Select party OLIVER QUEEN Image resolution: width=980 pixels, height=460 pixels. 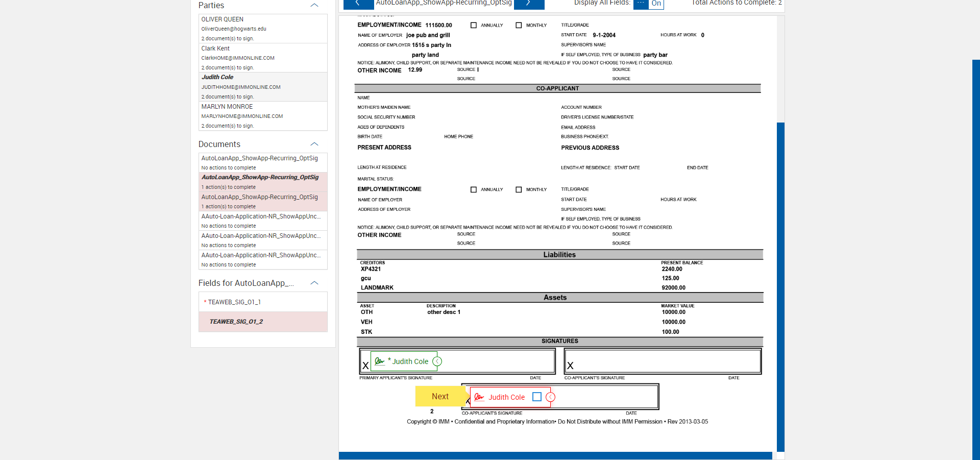pyautogui.click(x=263, y=29)
